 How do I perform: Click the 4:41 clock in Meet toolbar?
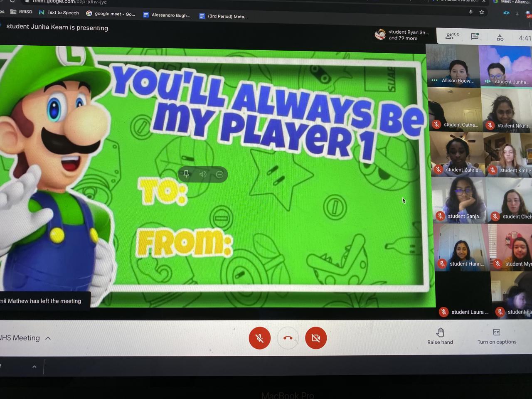coord(525,38)
